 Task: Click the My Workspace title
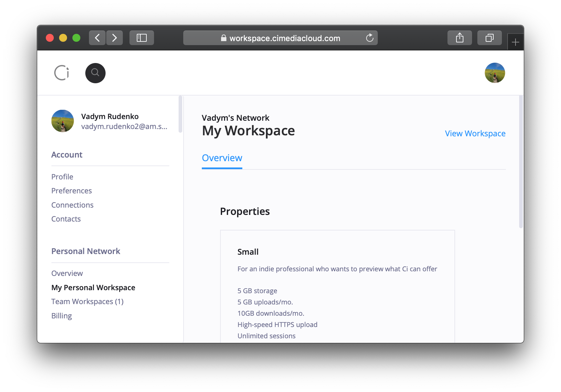(x=248, y=131)
